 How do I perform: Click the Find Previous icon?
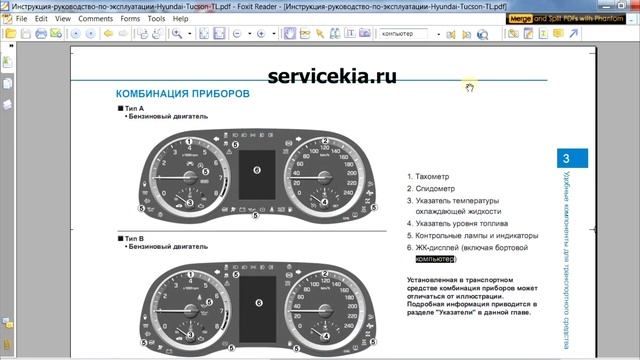[451, 34]
